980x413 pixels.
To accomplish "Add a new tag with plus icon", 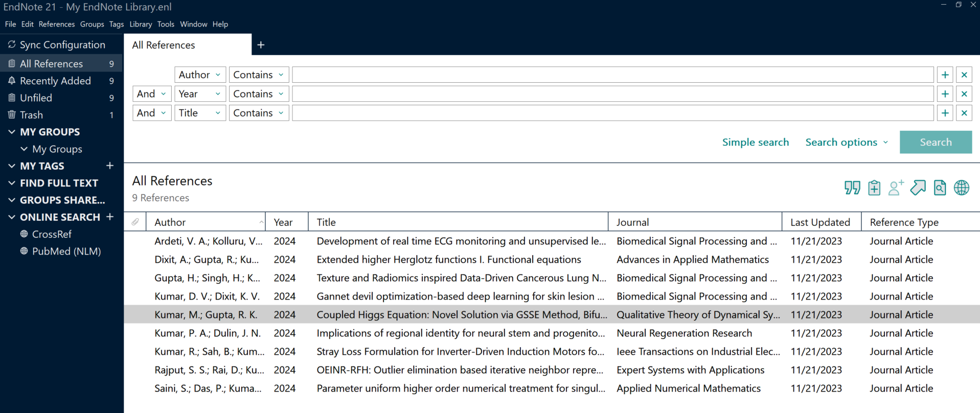I will point(110,166).
